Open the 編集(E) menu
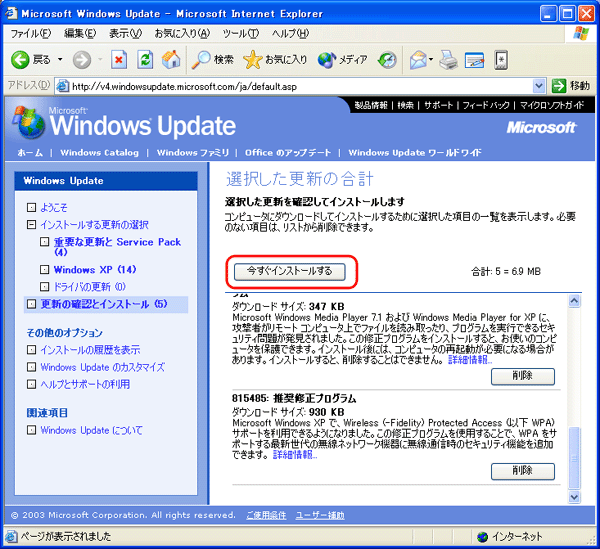The image size is (600, 549). (80, 34)
